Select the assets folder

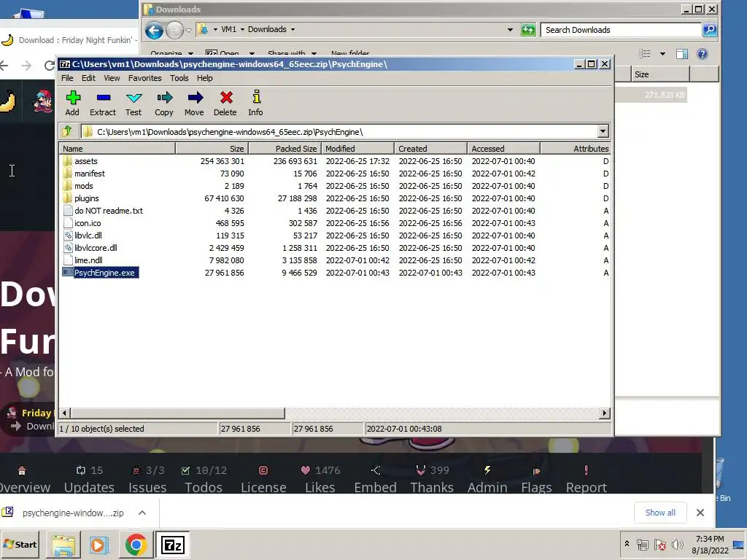click(85, 161)
